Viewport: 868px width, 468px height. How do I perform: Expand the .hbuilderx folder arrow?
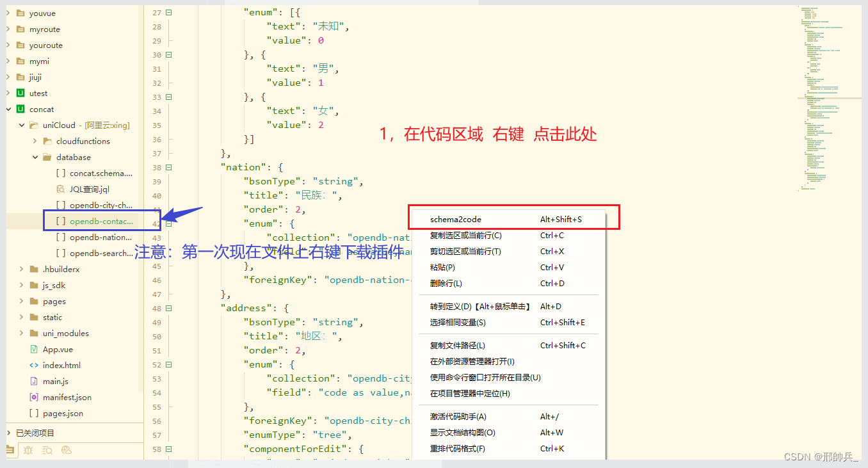22,270
